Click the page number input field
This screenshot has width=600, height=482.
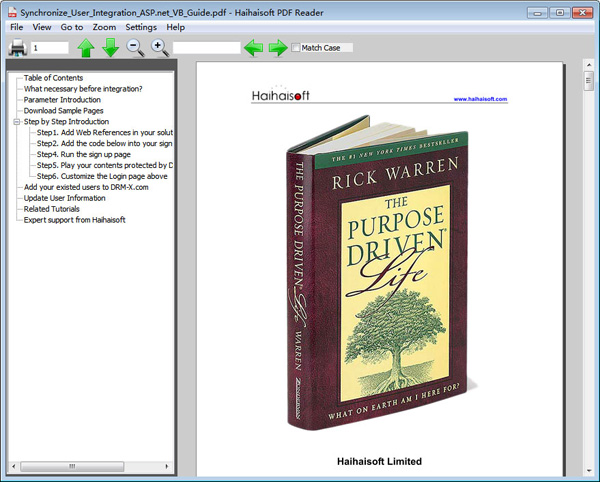50,48
